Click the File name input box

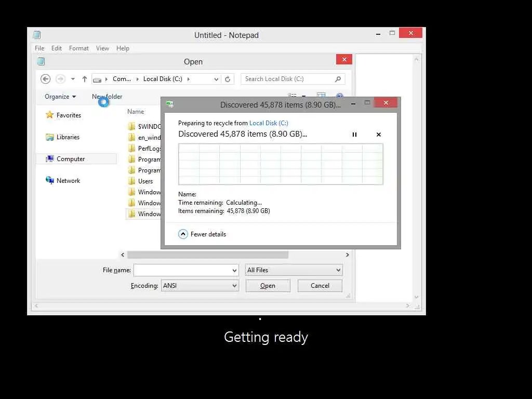click(186, 270)
